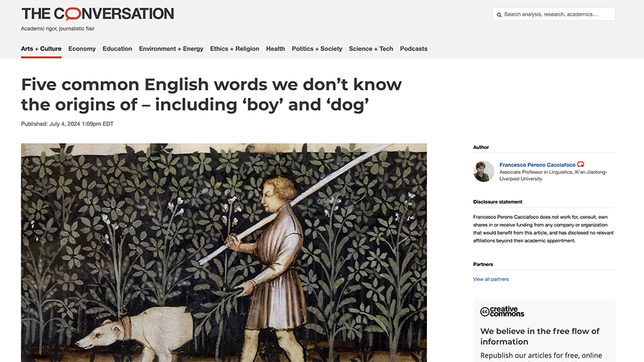
Task: Click 'Republish our articles for free' text
Action: pyautogui.click(x=541, y=355)
